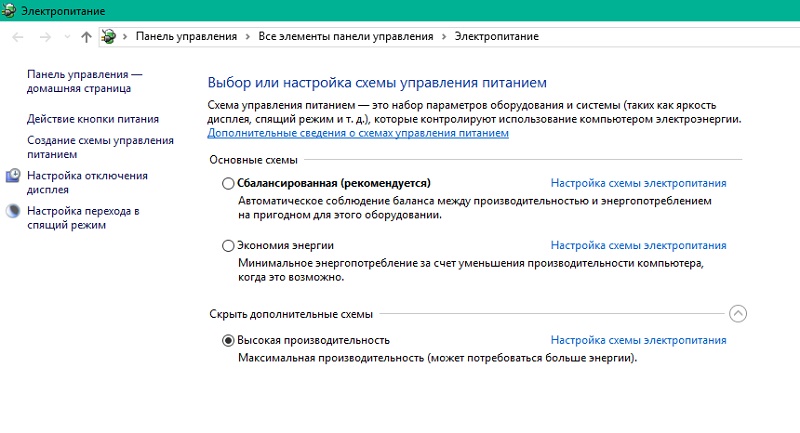Click the power icon in address bar

click(108, 36)
